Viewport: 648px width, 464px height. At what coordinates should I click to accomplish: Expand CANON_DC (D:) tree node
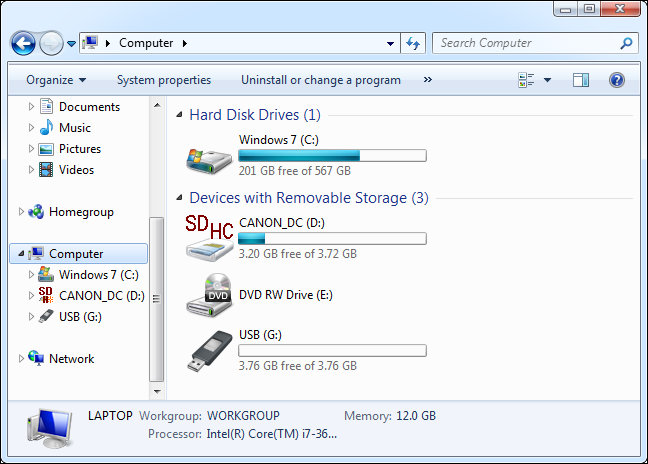[31, 296]
